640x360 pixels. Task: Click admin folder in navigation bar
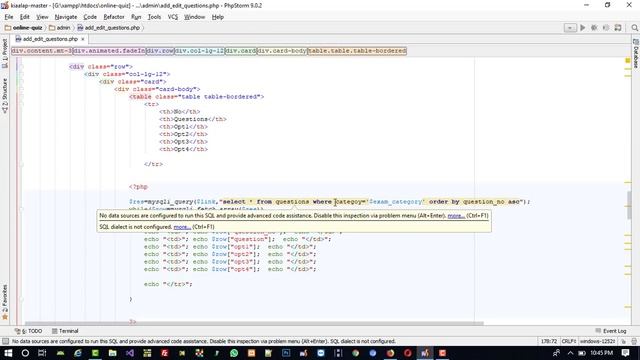pos(60,28)
